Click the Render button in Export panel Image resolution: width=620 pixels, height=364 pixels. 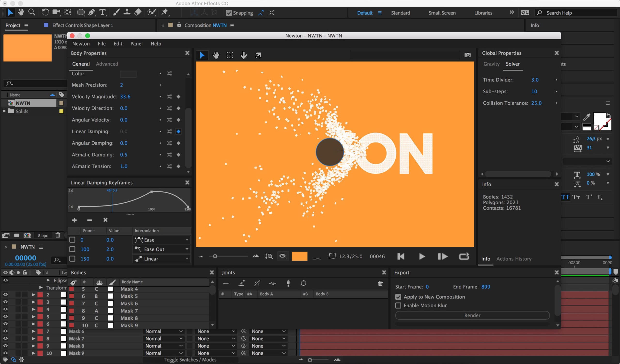pyautogui.click(x=472, y=315)
